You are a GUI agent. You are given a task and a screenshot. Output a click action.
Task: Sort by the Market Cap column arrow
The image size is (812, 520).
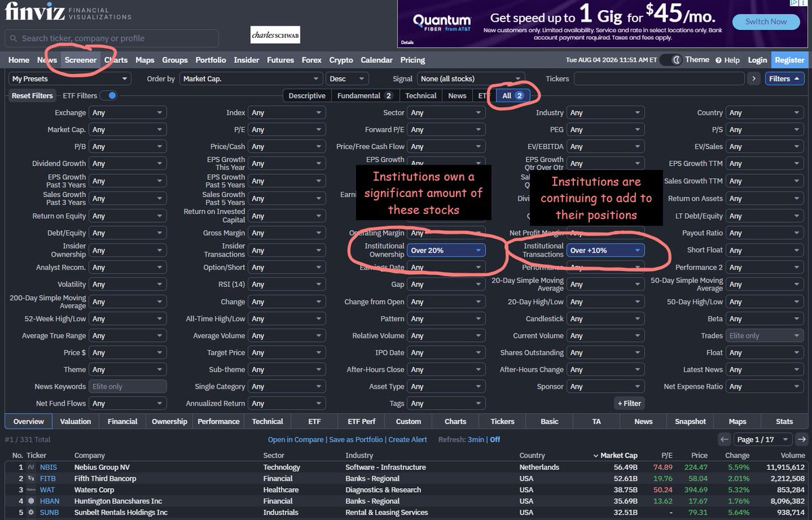click(x=595, y=456)
